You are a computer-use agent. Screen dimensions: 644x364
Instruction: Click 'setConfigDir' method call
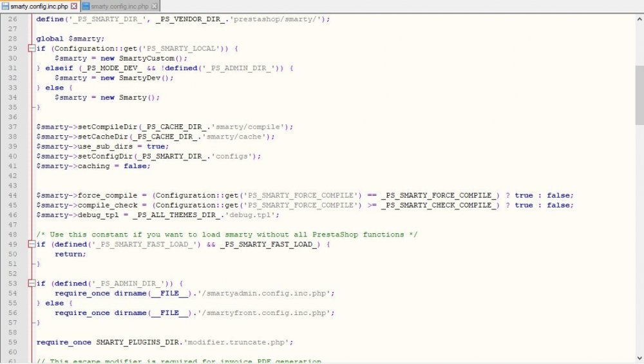click(x=105, y=156)
